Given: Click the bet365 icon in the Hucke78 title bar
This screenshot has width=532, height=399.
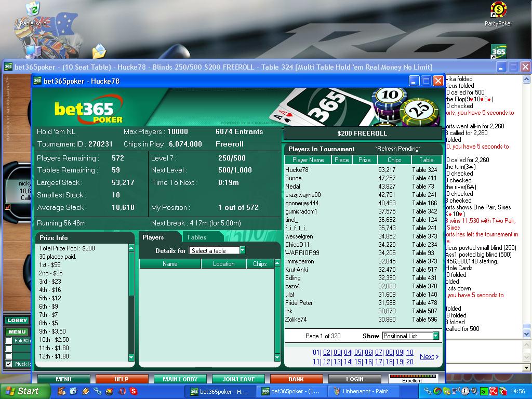Looking at the screenshot, I should coord(37,81).
